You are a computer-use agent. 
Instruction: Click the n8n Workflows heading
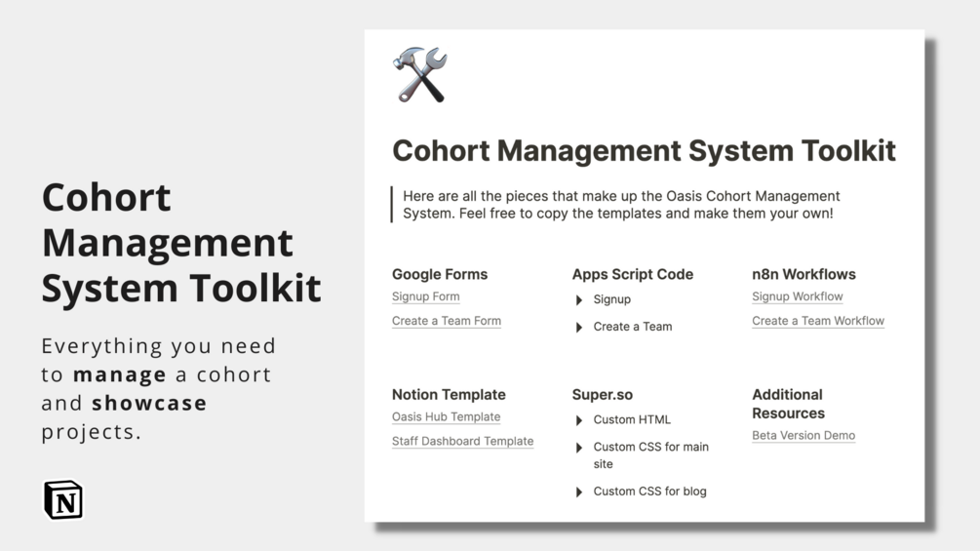(804, 274)
